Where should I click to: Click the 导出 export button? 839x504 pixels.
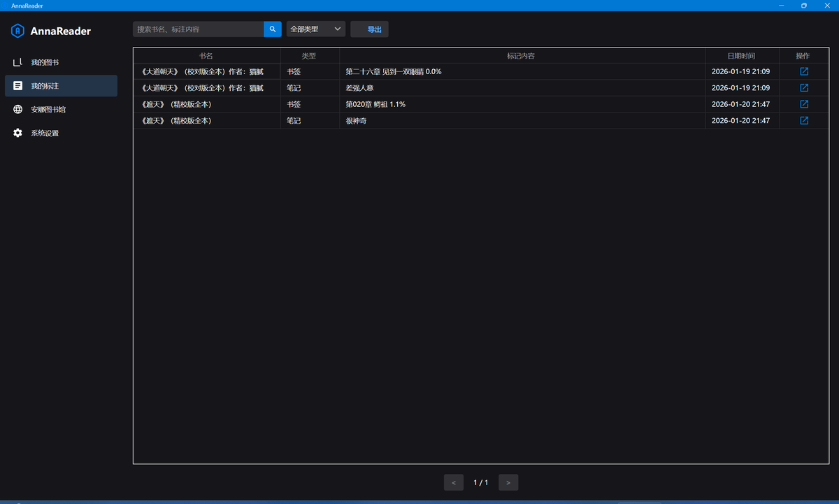coord(369,29)
